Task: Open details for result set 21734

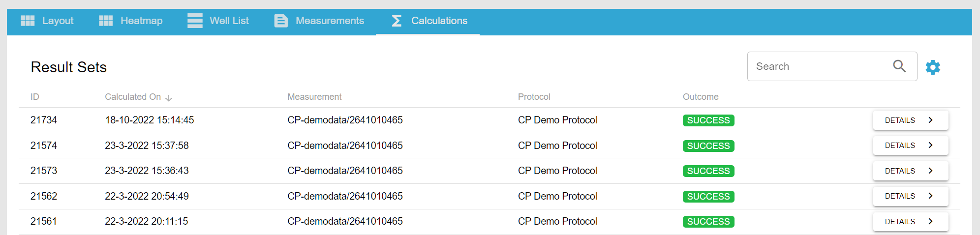Action: (910, 120)
